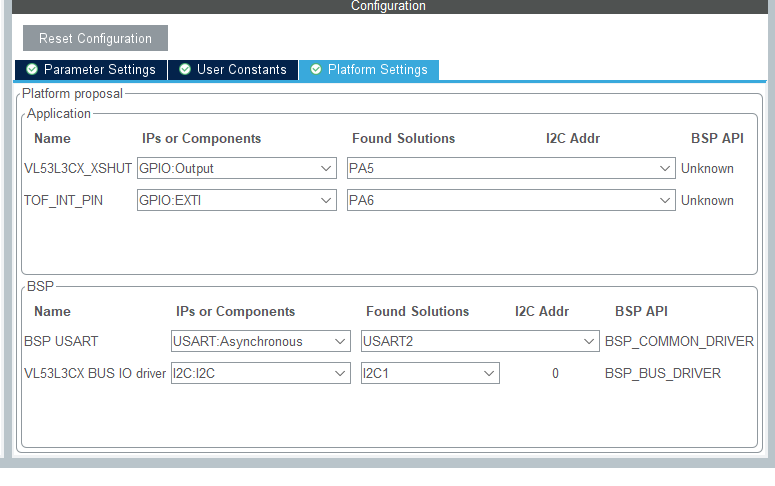Open GPIO:Output dropdown for VL53L3CX_XSHUT
Screen dimensions: 775x486
coord(237,168)
